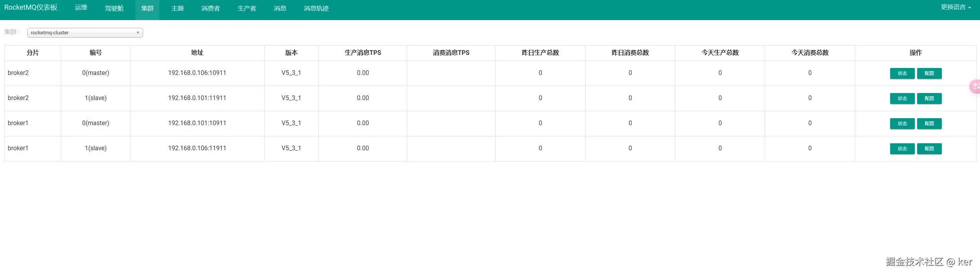980x275 pixels.
Task: Open the 运维 tab in navigation
Action: [x=81, y=8]
